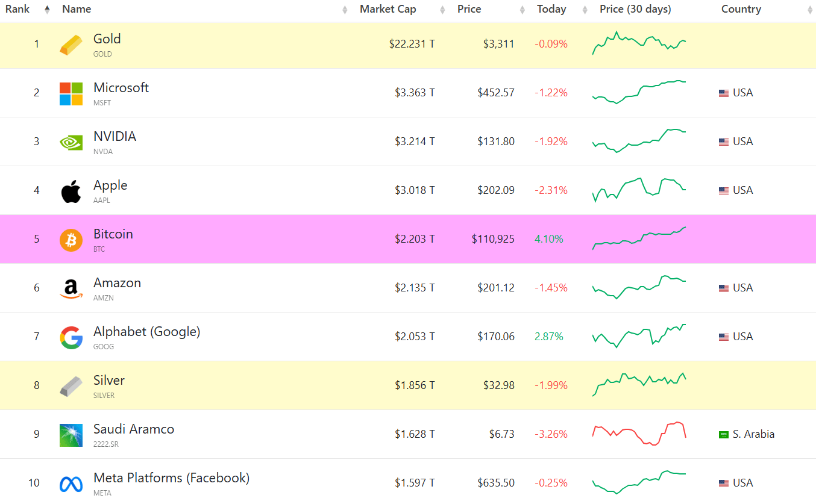
Task: Click the USA flag in Amazon row
Action: pos(724,288)
